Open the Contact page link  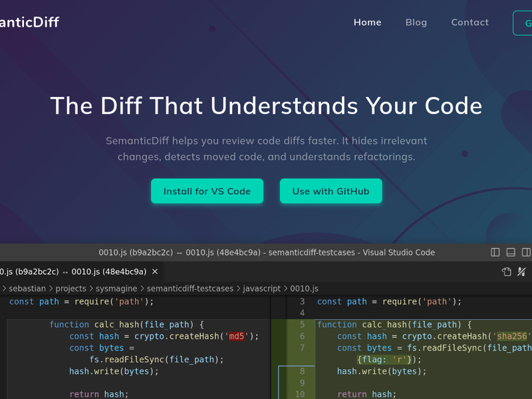pos(469,22)
